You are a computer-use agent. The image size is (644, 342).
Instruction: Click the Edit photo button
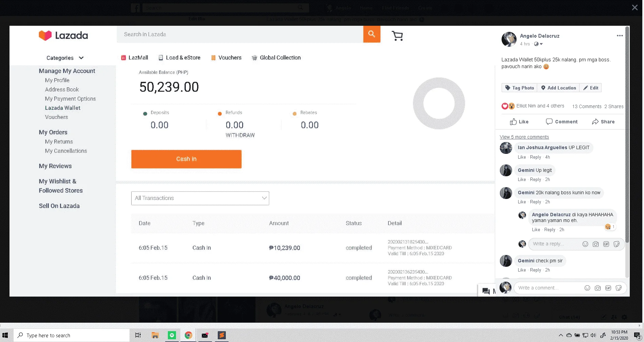click(x=590, y=88)
